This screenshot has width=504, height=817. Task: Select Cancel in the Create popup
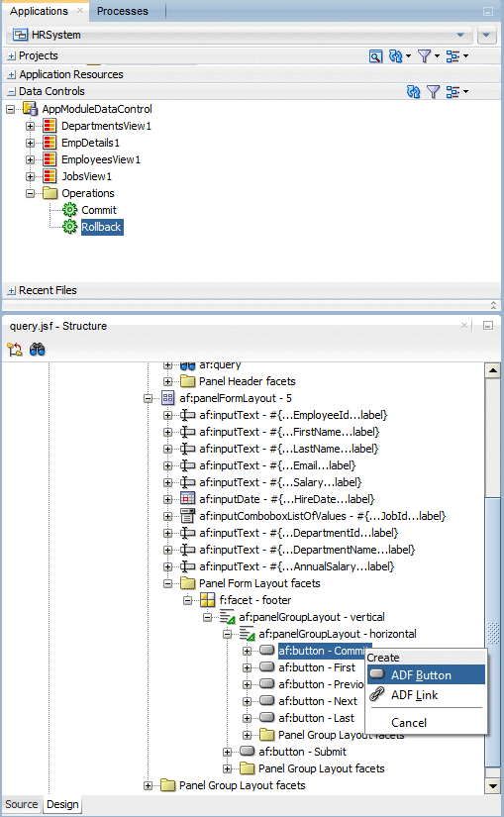click(409, 723)
